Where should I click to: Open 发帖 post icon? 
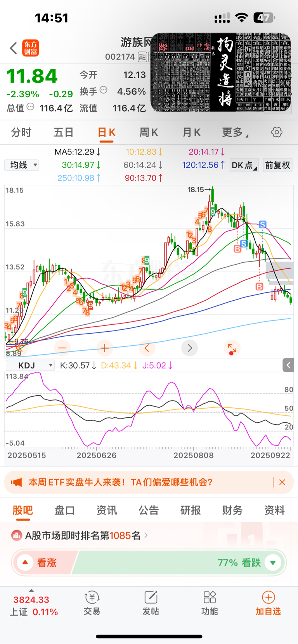pyautogui.click(x=151, y=603)
